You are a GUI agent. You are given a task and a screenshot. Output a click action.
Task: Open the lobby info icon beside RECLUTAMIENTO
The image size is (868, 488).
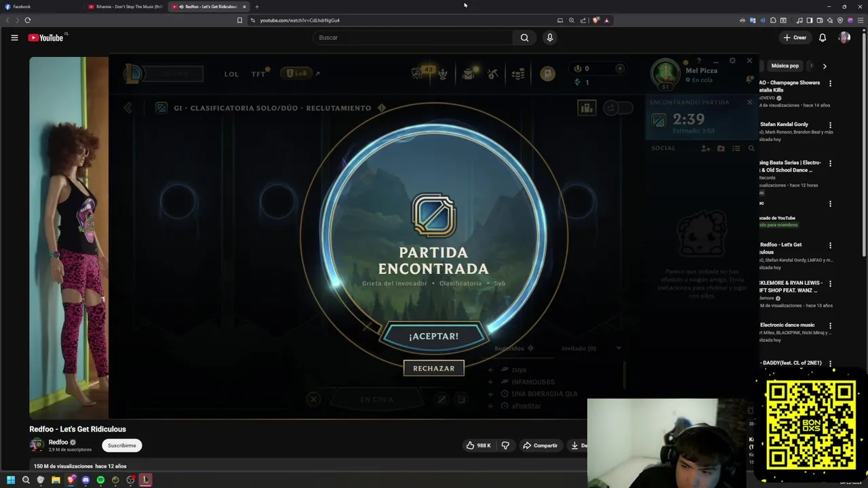(382, 108)
